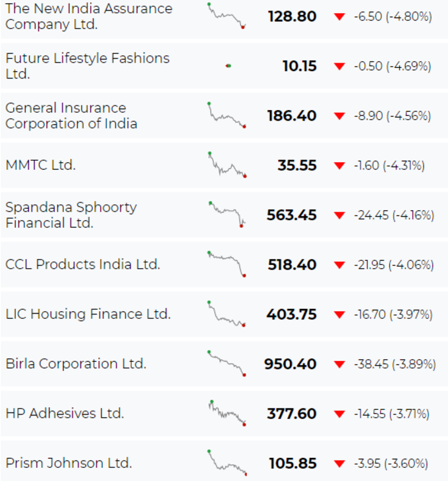
Task: Open Future Lifestyle Fashions Ltd. stock page
Action: (x=88, y=66)
